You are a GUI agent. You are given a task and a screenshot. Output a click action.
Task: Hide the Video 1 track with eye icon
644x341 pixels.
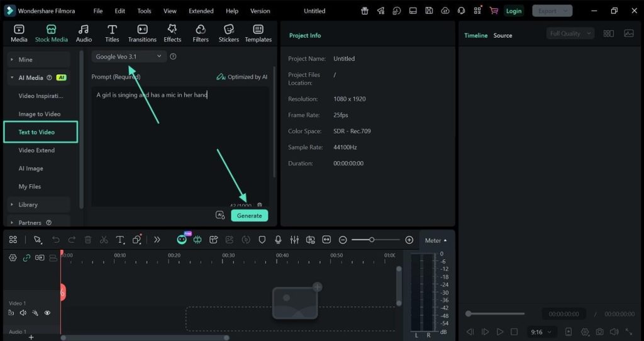point(47,313)
